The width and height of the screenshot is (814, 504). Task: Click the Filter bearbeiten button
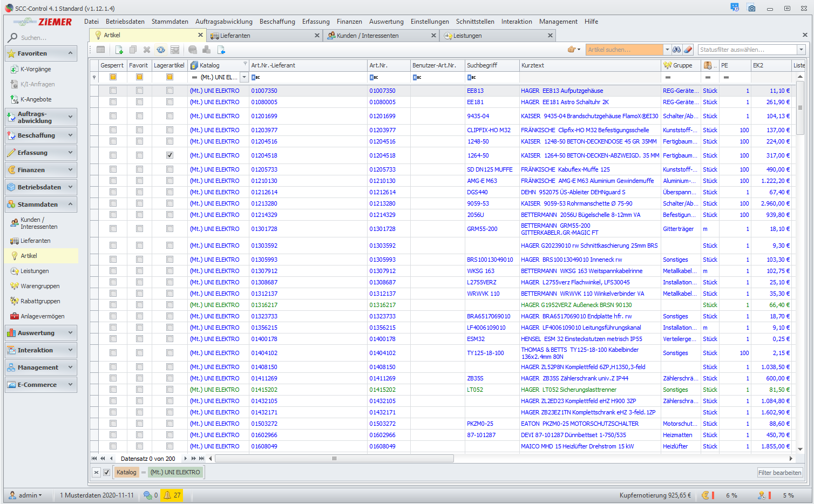(779, 473)
